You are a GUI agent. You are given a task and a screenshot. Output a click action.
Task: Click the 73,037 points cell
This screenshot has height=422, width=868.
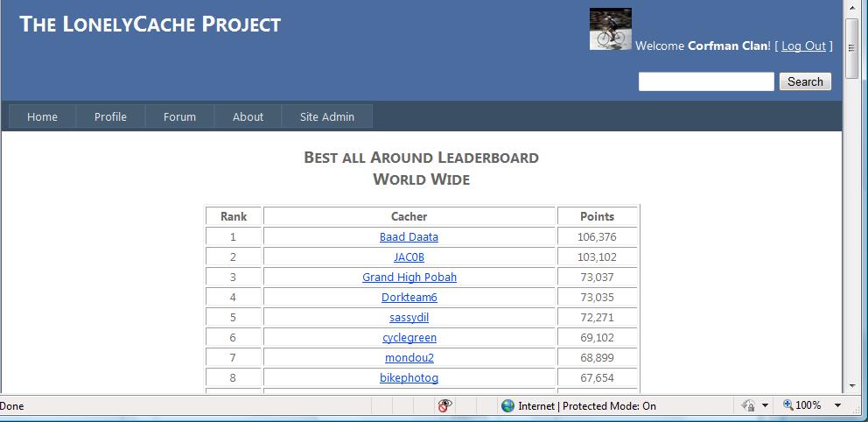597,277
